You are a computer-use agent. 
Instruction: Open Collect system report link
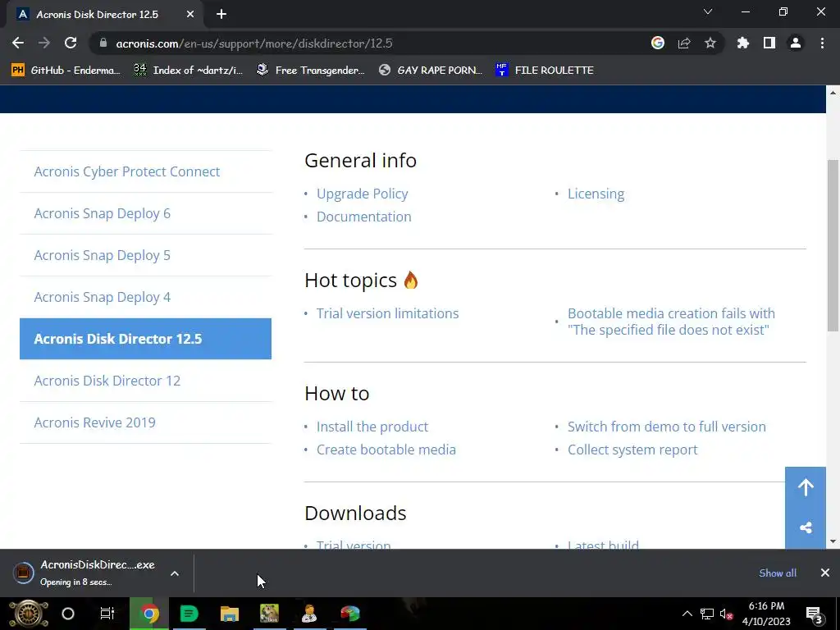pos(632,450)
